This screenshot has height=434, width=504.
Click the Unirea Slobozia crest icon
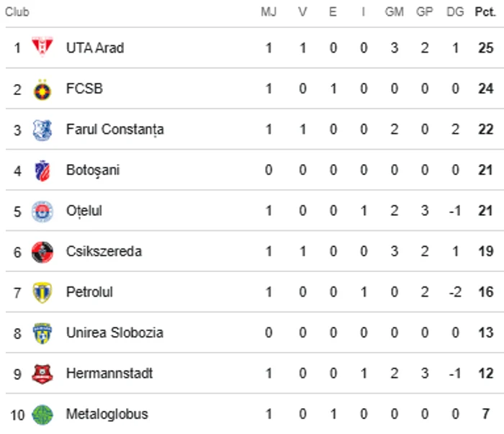[42, 333]
